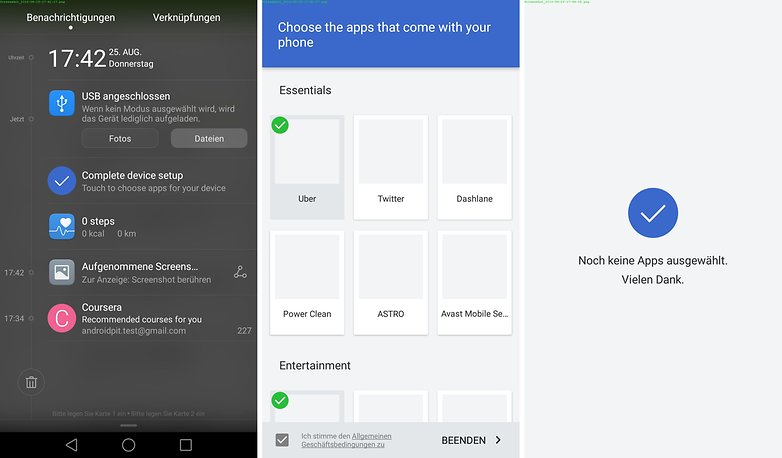Viewport: 782px width, 458px height.
Task: Tap the Android home navigation button
Action: pyautogui.click(x=129, y=445)
